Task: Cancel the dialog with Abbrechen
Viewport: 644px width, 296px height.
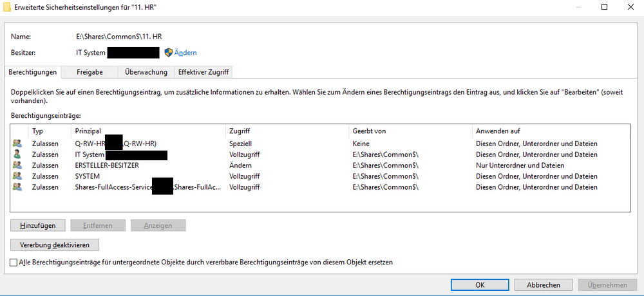Action: 543,284
